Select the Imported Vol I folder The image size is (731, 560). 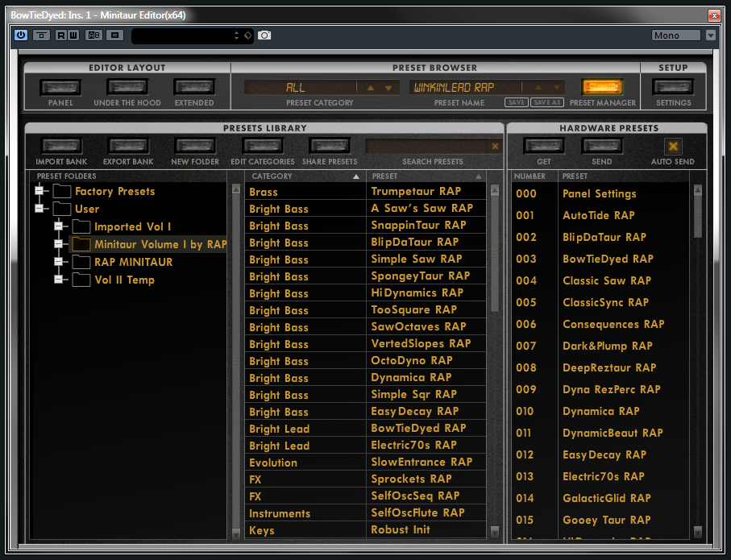tap(132, 226)
